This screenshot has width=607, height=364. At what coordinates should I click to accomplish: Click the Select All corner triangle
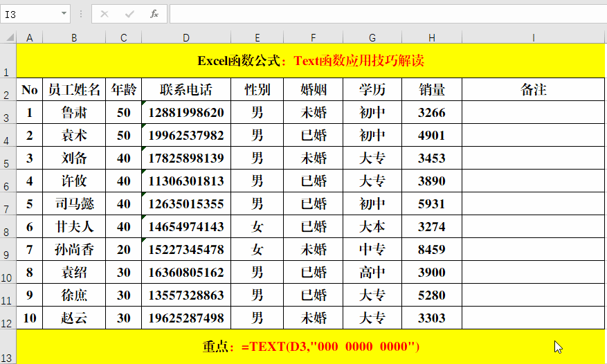point(10,37)
